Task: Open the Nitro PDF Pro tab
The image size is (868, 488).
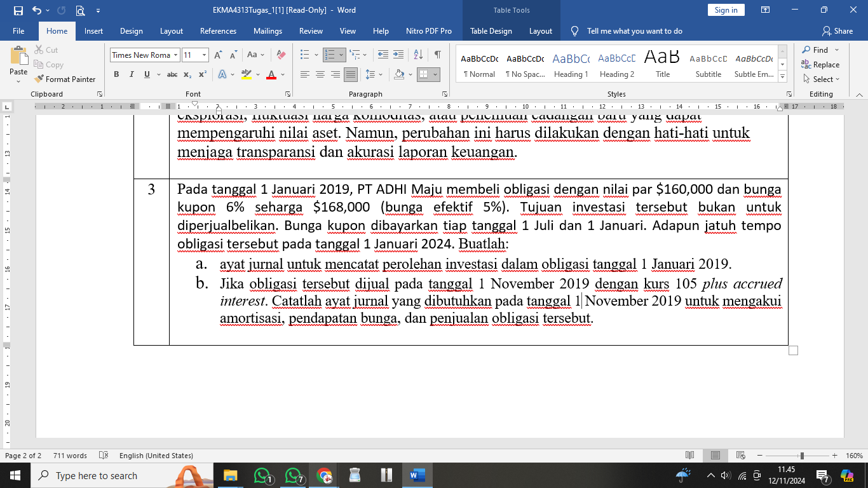Action: (x=429, y=31)
